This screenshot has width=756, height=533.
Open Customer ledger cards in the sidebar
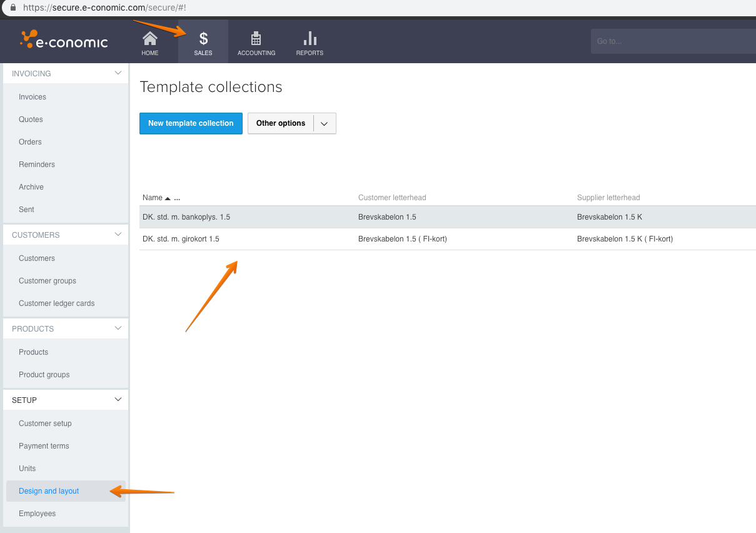[x=56, y=303]
